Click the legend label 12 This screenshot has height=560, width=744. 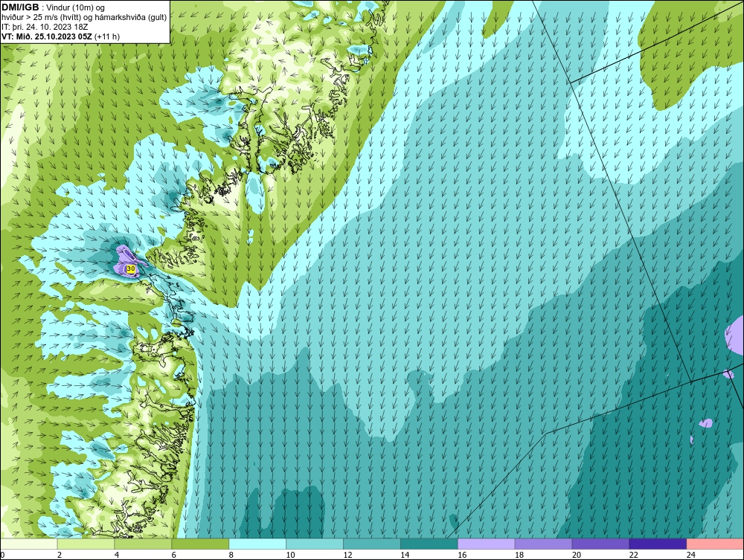[x=347, y=555]
